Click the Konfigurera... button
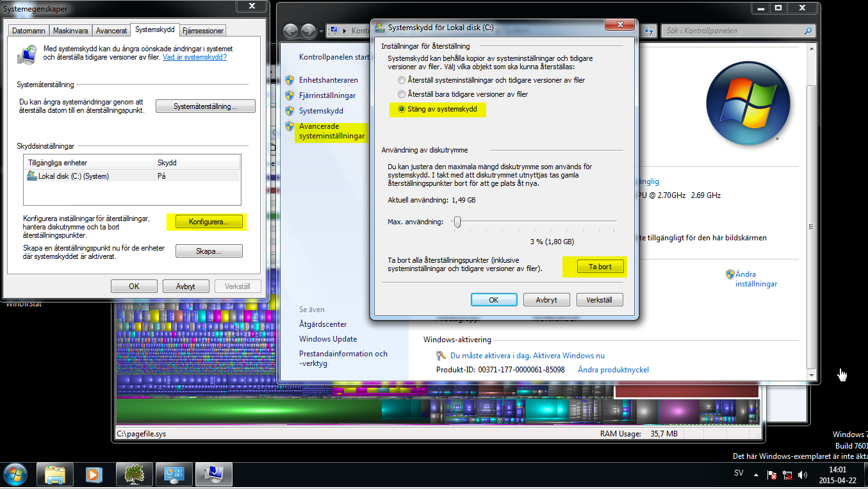868x489 pixels. tap(208, 222)
